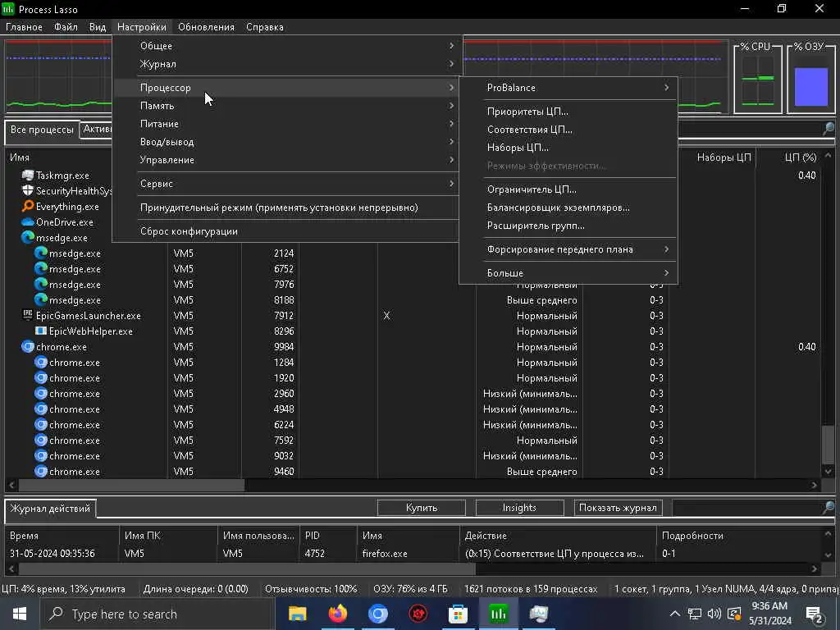The width and height of the screenshot is (840, 630).
Task: Click the EpicWebHelper.exe icon
Action: point(41,331)
